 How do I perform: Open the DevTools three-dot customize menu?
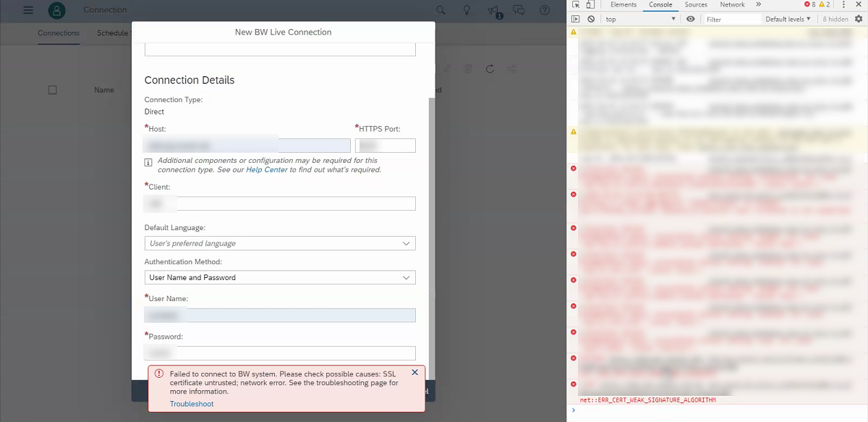tap(843, 5)
